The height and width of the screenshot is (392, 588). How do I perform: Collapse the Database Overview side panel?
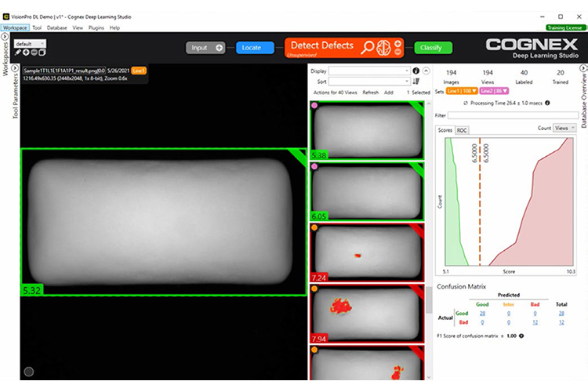[x=583, y=68]
